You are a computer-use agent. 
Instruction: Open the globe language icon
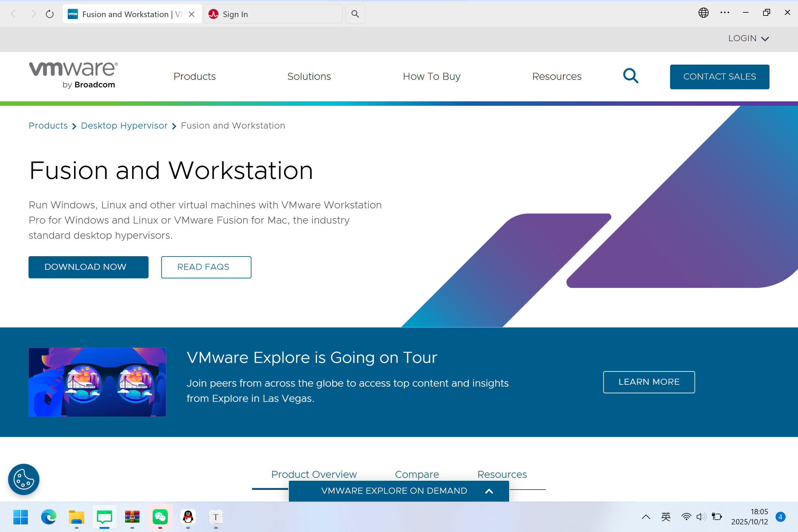(703, 13)
